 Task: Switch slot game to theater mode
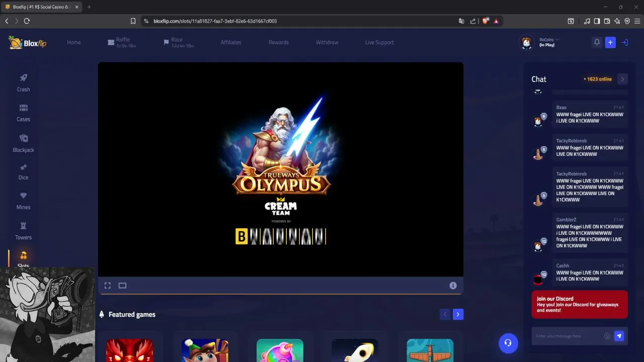pyautogui.click(x=122, y=286)
